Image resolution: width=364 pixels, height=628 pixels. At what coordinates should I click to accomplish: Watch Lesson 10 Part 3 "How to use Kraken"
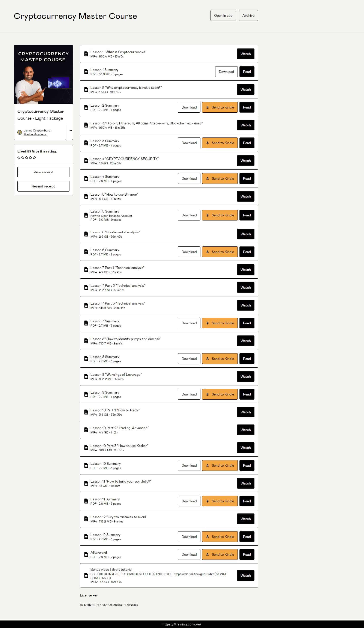pyautogui.click(x=245, y=448)
